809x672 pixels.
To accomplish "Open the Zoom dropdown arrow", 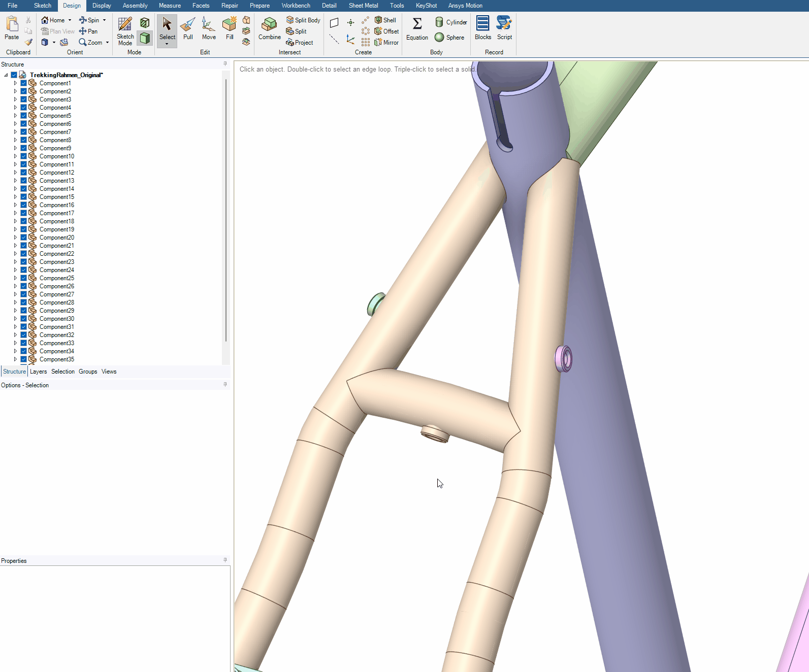I will [108, 43].
